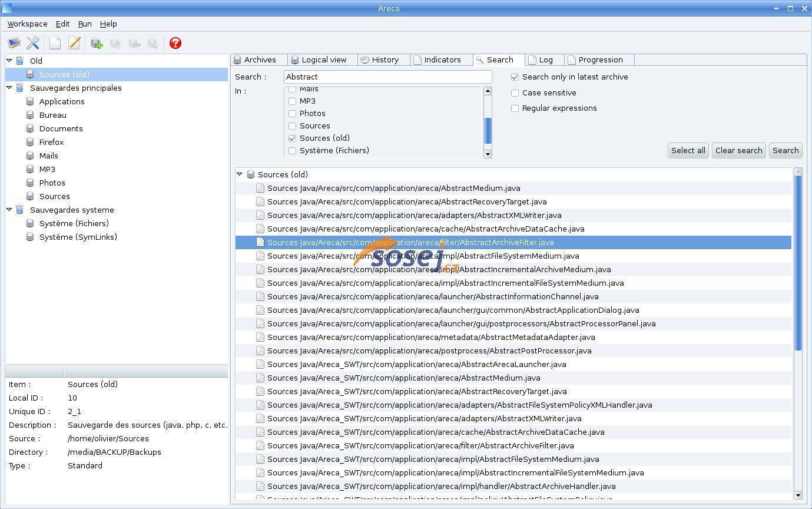Open the Workspace menu
Screen dimensions: 812x509
pyautogui.click(x=27, y=24)
